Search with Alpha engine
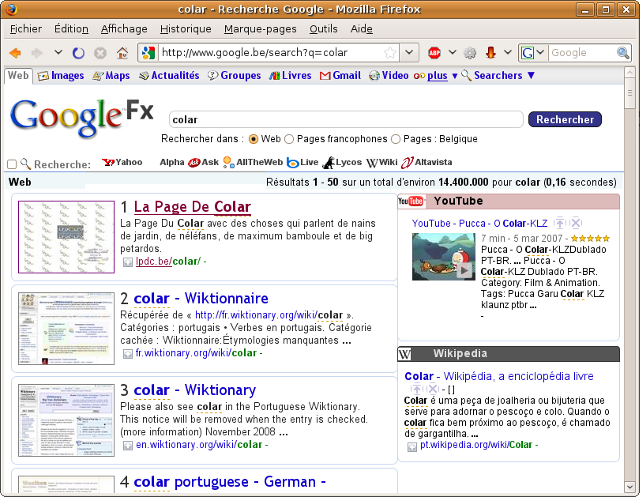The width and height of the screenshot is (640, 497). coord(172,162)
